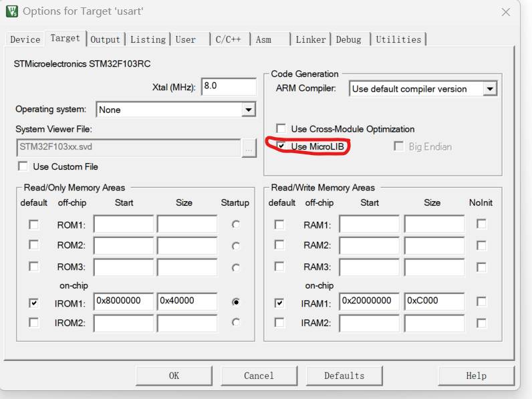Enable NoInit for RAM2

tap(481, 246)
